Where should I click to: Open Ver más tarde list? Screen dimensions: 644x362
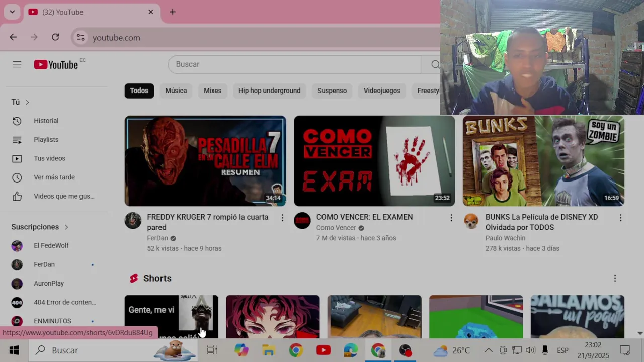pyautogui.click(x=54, y=177)
